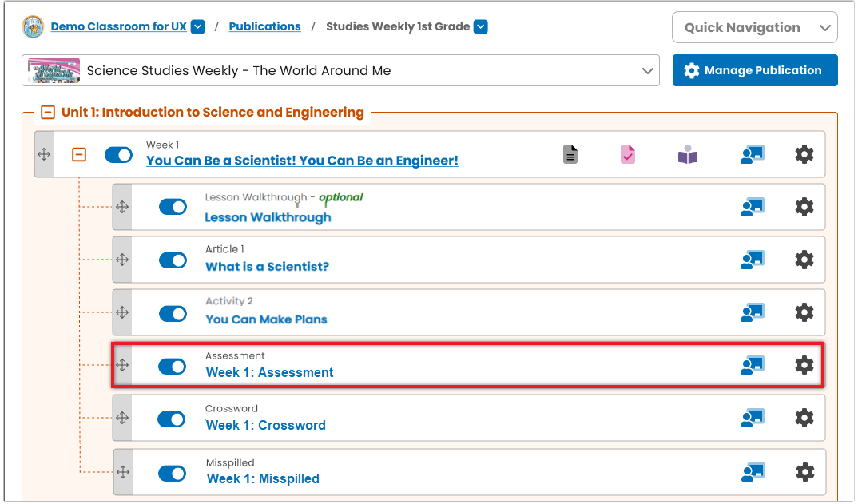Open gear settings for What is a Scientist?

[804, 260]
